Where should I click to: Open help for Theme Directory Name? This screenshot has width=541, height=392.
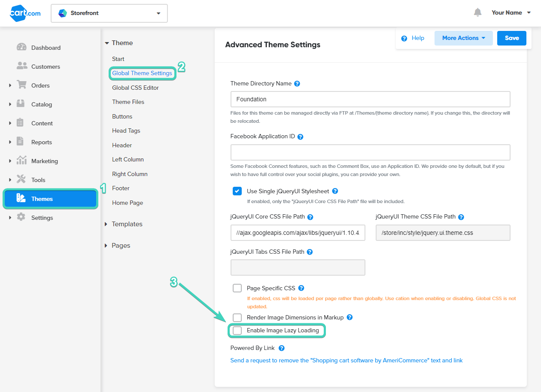pyautogui.click(x=297, y=84)
